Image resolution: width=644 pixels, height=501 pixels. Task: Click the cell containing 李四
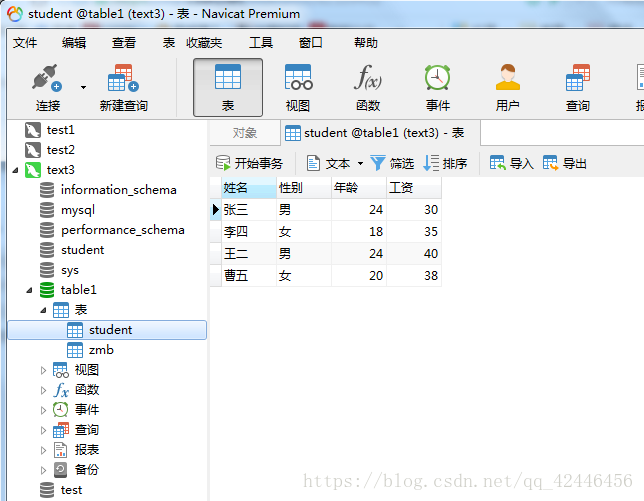(x=249, y=232)
